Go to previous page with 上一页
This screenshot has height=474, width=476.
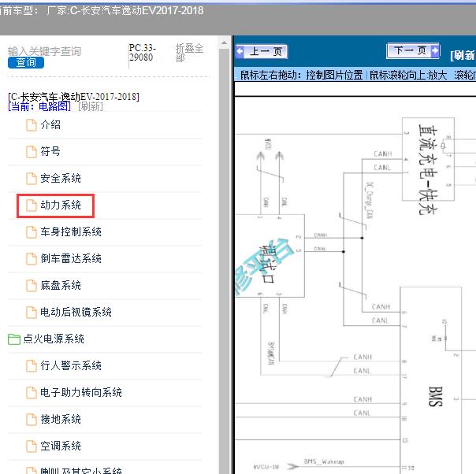point(262,51)
